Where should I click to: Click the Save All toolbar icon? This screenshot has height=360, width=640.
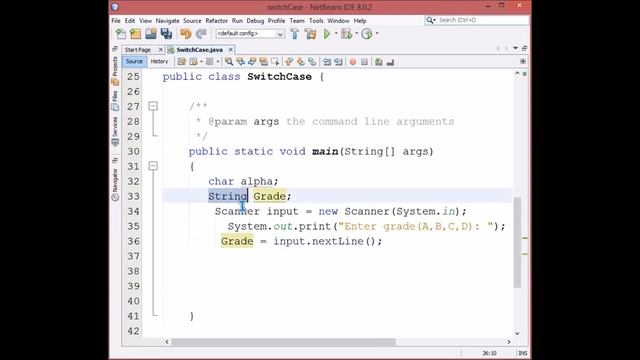(x=166, y=34)
